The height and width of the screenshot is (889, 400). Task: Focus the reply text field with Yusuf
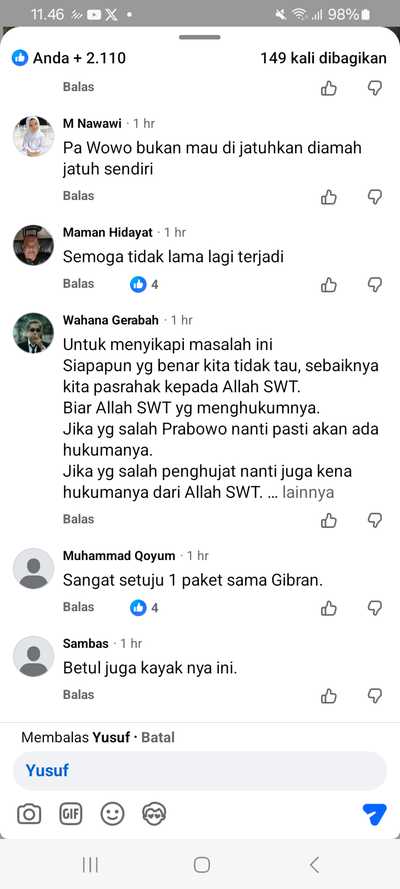point(199,771)
